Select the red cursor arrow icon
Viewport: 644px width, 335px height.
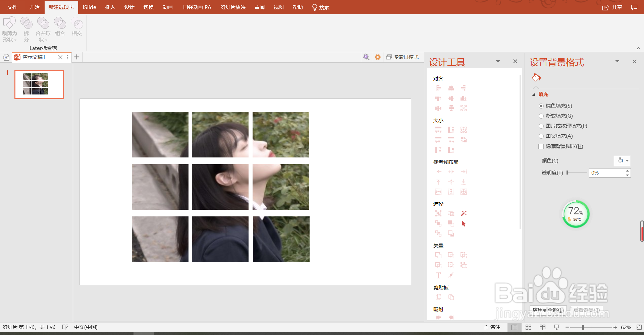464,223
